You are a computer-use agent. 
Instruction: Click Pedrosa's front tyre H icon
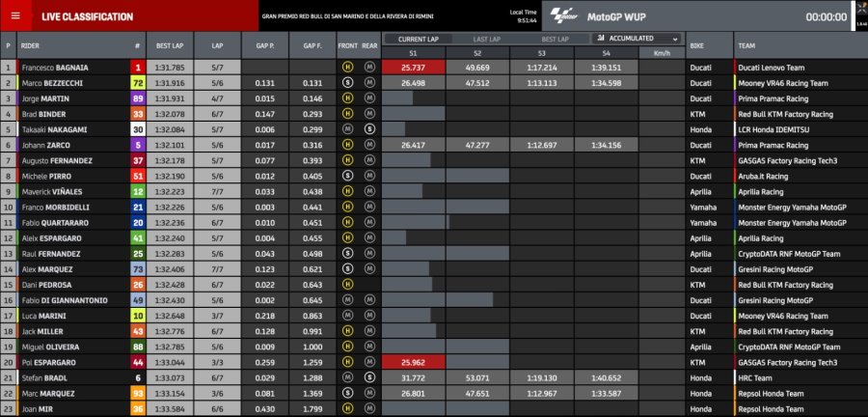point(347,285)
